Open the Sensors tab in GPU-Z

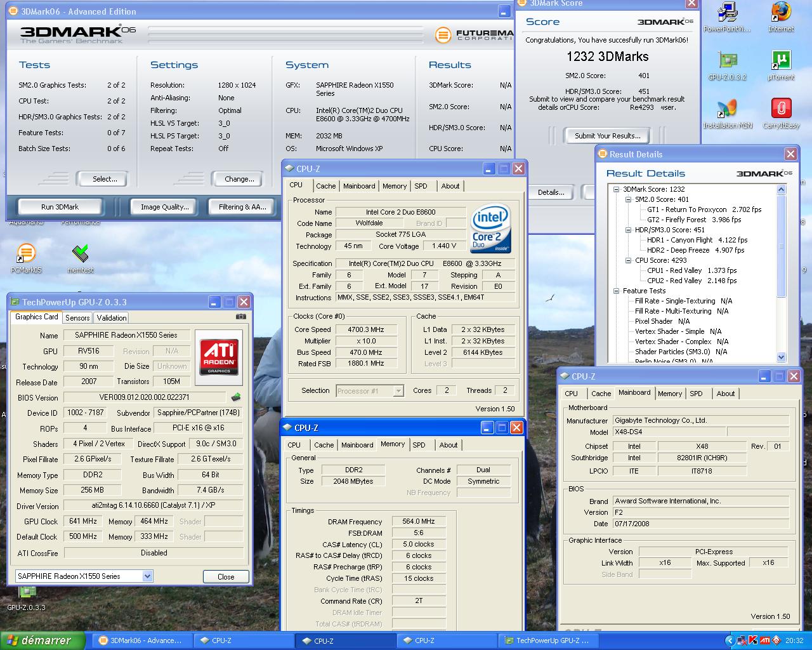pos(77,318)
